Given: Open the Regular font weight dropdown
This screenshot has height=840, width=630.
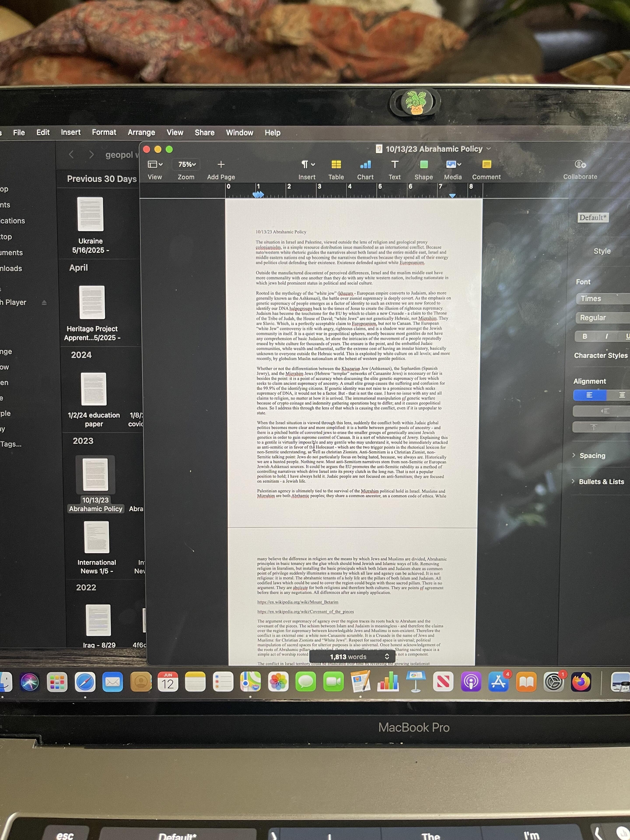Looking at the screenshot, I should coord(603,318).
